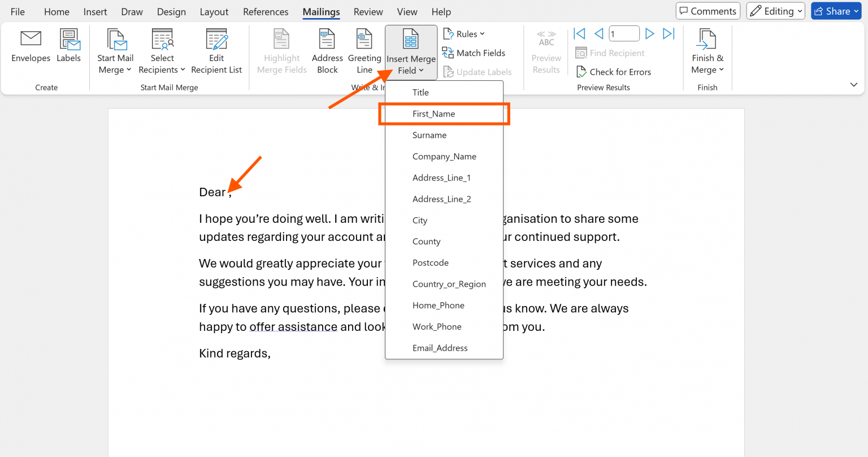Switch to the References tab
Viewport: 868px width, 457px height.
(266, 11)
